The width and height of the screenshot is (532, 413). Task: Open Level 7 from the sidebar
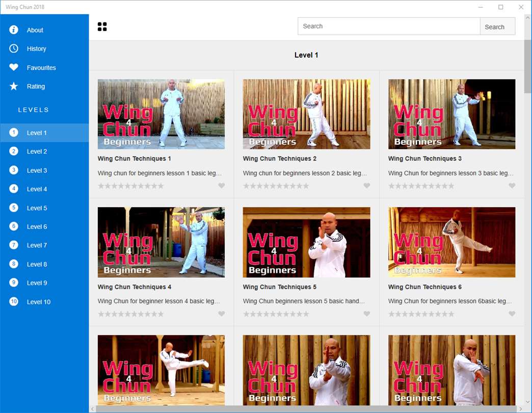44,245
